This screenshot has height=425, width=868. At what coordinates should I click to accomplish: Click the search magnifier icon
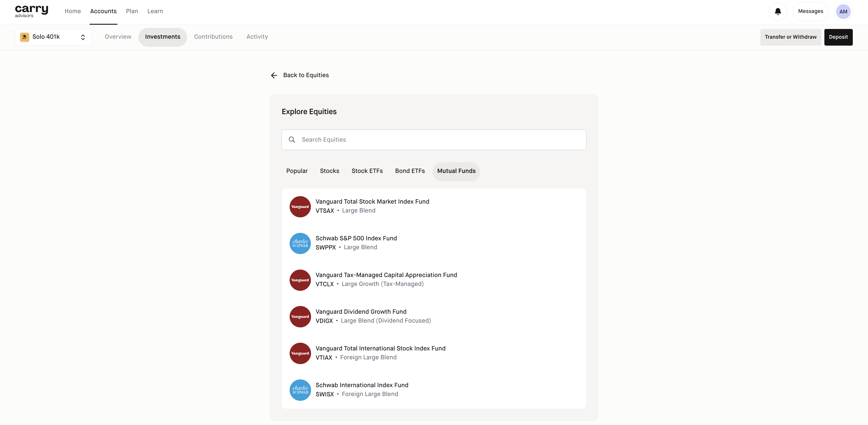(292, 140)
